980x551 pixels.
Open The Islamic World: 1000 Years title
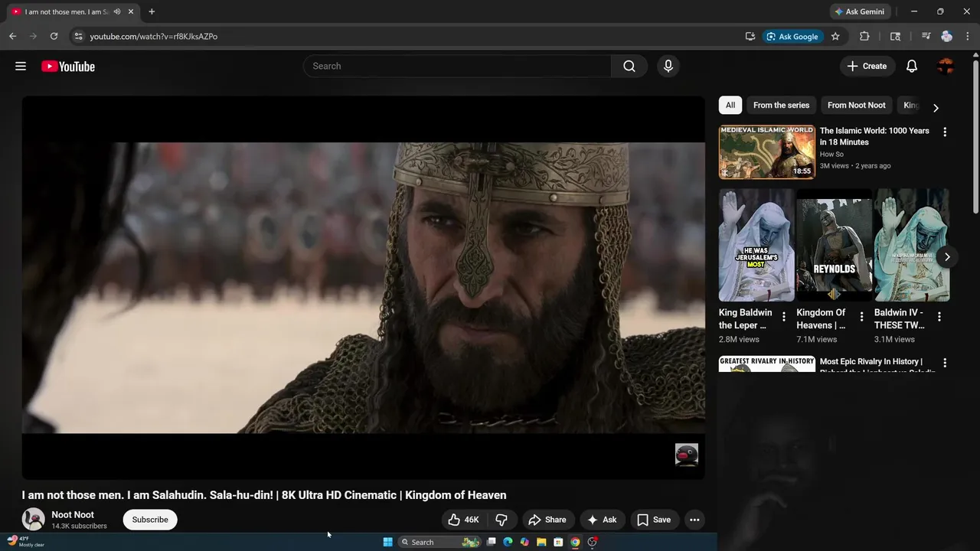[874, 136]
